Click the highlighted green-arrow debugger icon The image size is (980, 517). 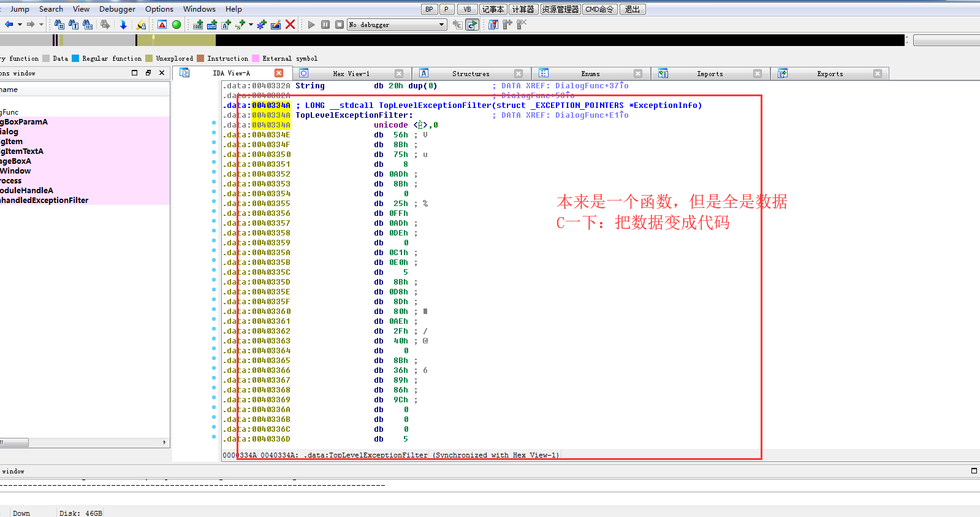[472, 25]
